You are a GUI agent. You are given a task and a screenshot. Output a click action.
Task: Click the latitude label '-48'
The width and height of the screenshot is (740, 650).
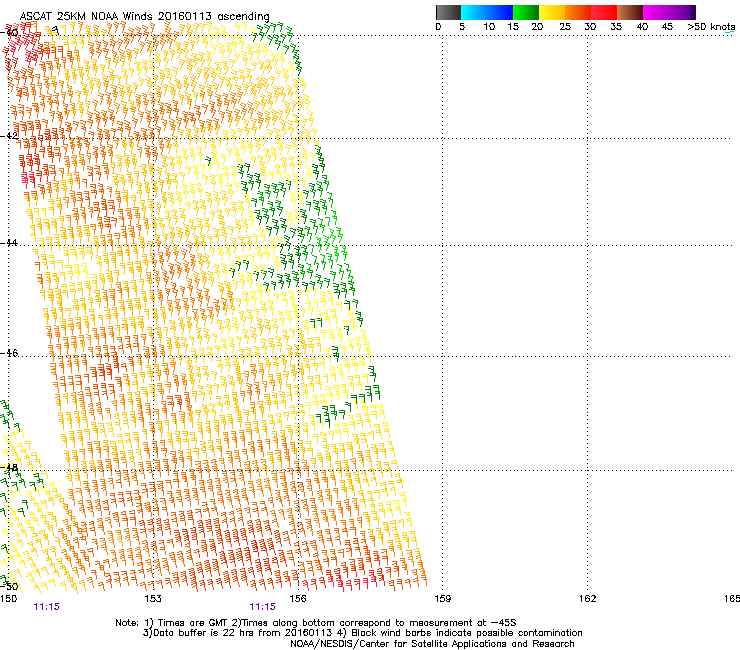pos(9,467)
